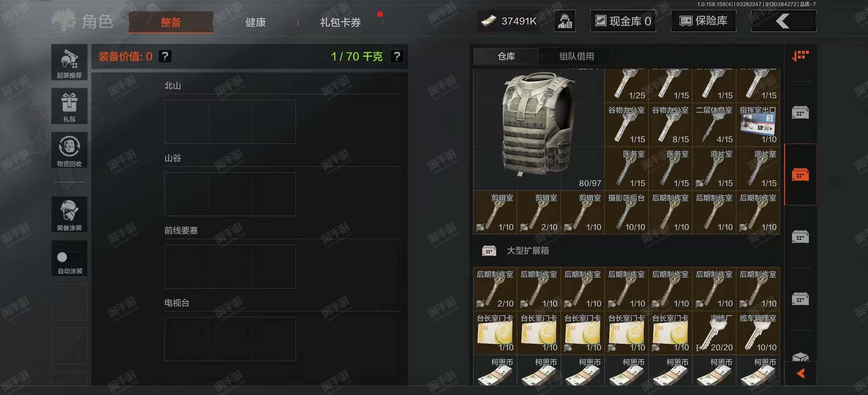Open the 现金库 cash vault button

coord(623,21)
